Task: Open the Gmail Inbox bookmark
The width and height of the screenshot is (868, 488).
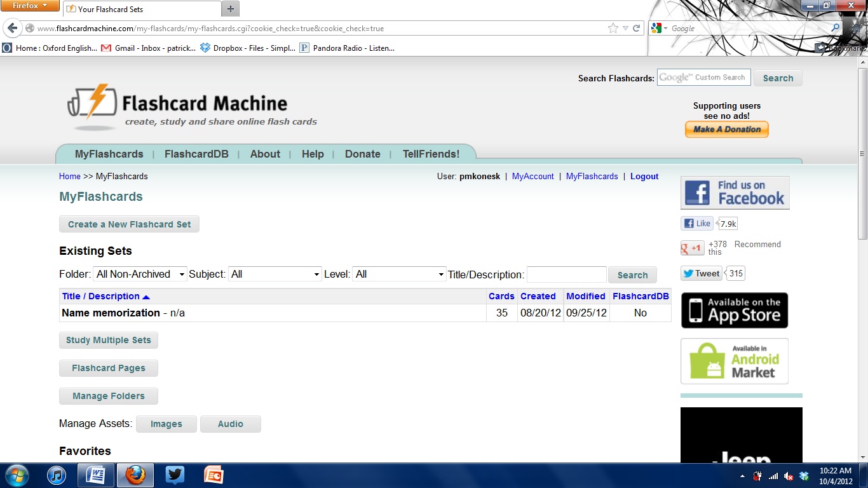Action: click(x=149, y=48)
